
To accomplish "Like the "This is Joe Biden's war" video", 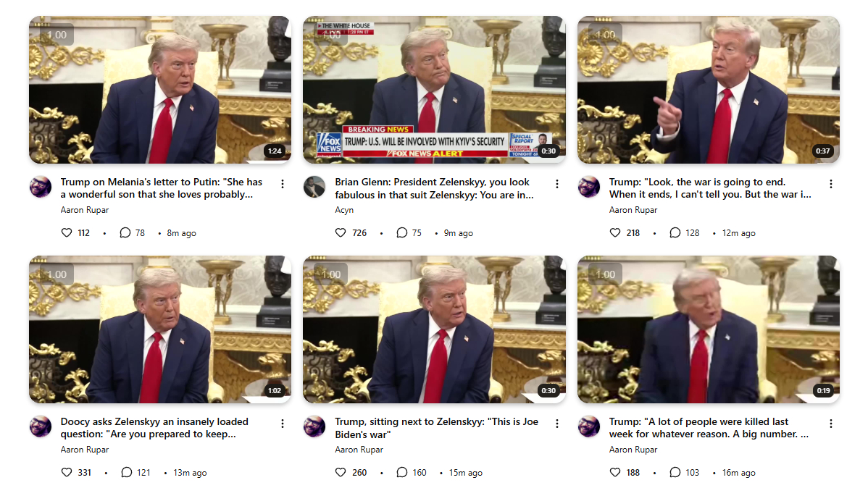I will pos(341,473).
